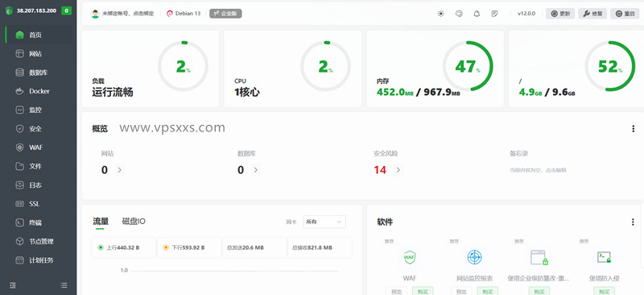This screenshot has height=295, width=644.
Task: Click the 更新 update button
Action: click(x=560, y=14)
